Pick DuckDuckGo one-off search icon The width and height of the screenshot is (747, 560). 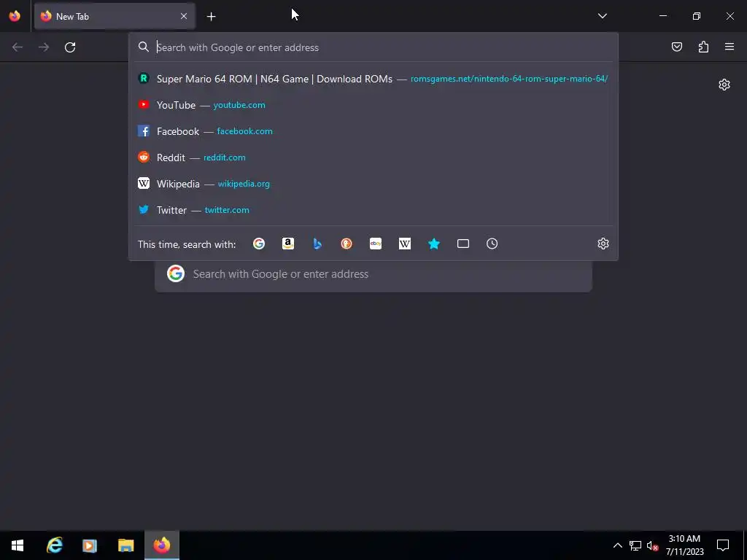347,244
